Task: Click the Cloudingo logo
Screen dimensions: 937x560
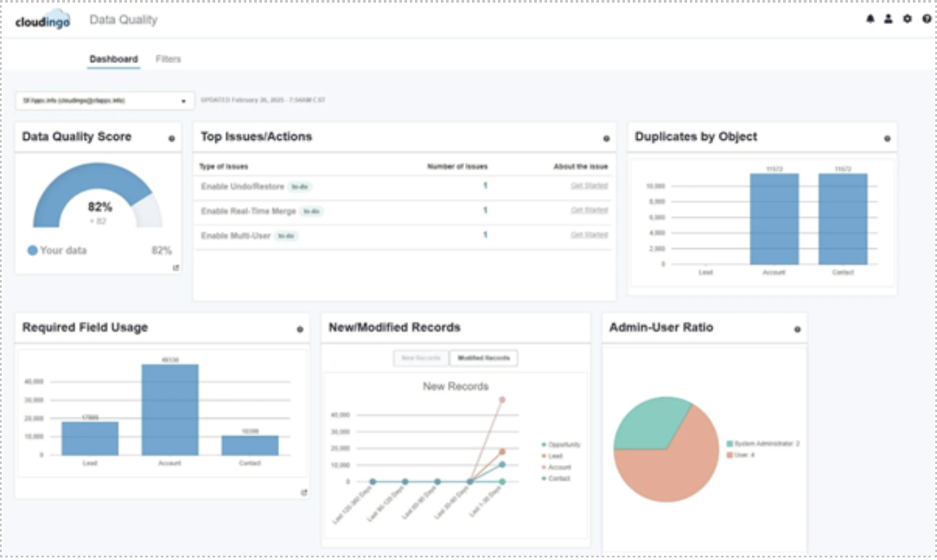Action: tap(42, 21)
